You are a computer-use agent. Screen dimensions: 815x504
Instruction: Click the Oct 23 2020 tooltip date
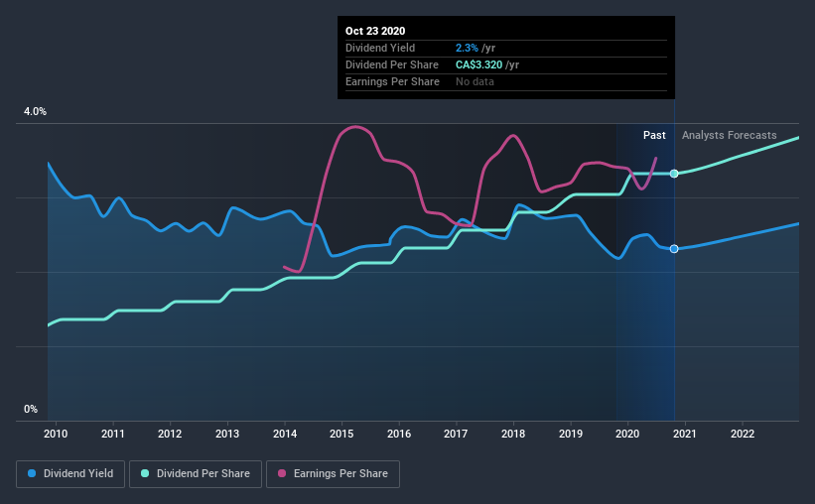click(375, 31)
